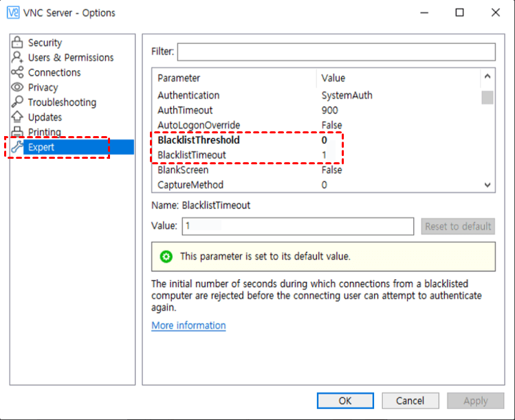The width and height of the screenshot is (515, 420).
Task: Click the parameter list scroll down arrow
Action: tap(487, 185)
